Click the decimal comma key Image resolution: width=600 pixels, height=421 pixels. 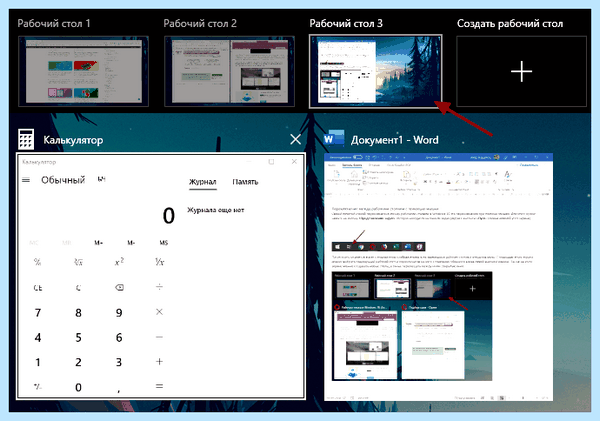pos(119,390)
